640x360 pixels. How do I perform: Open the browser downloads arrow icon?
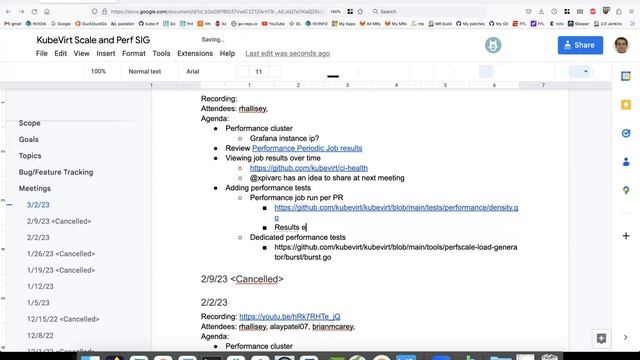[x=541, y=11]
